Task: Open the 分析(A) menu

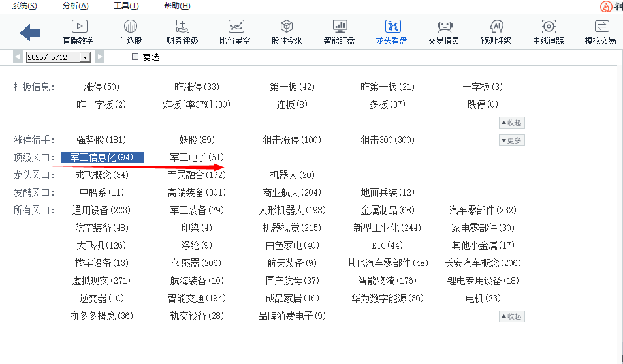Action: pyautogui.click(x=75, y=6)
